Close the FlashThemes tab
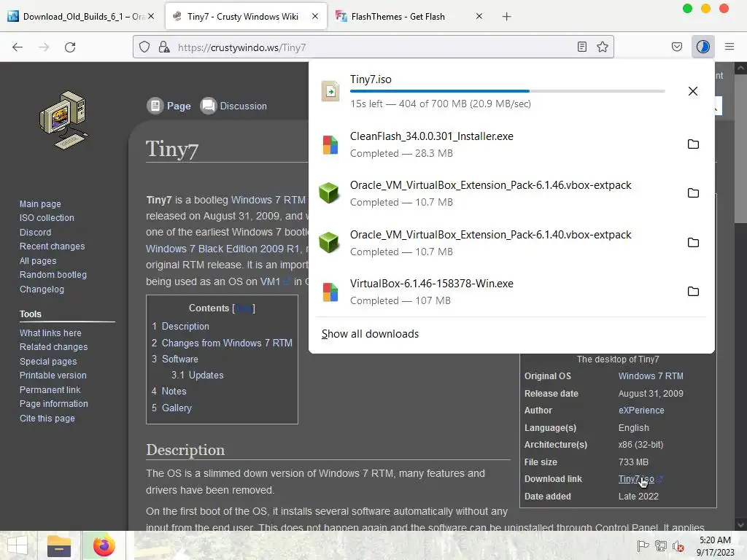 coord(479,16)
